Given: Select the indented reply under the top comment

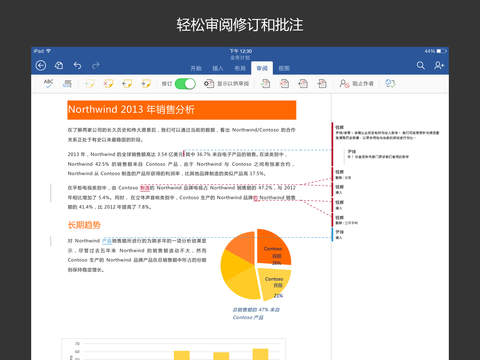Looking at the screenshot, I should (378, 154).
